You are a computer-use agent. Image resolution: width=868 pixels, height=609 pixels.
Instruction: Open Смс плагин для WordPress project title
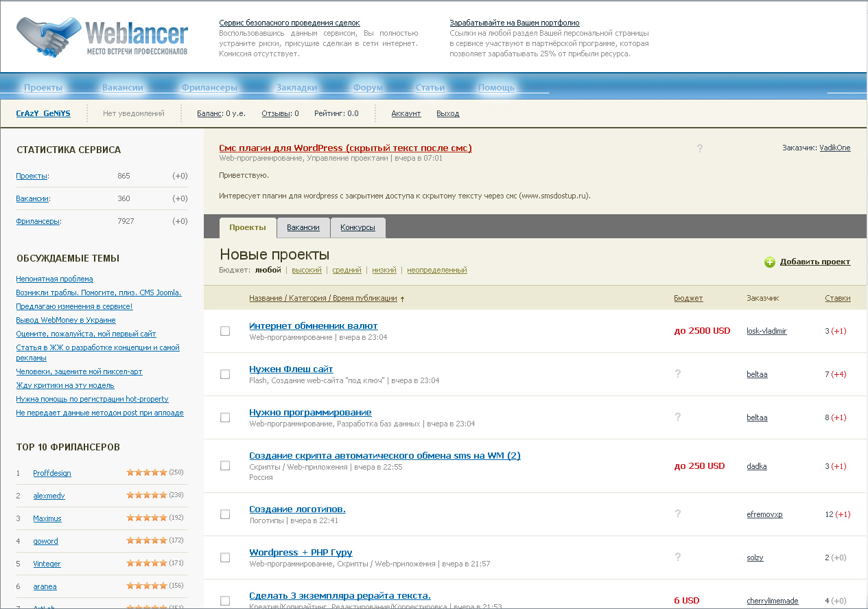(345, 148)
